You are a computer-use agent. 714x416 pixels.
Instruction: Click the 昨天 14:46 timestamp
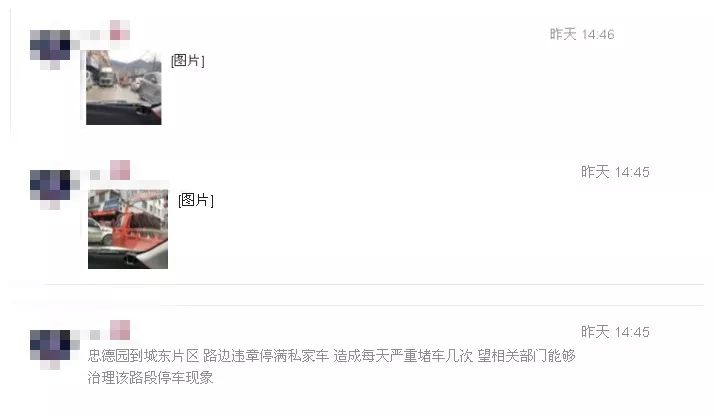(582, 34)
